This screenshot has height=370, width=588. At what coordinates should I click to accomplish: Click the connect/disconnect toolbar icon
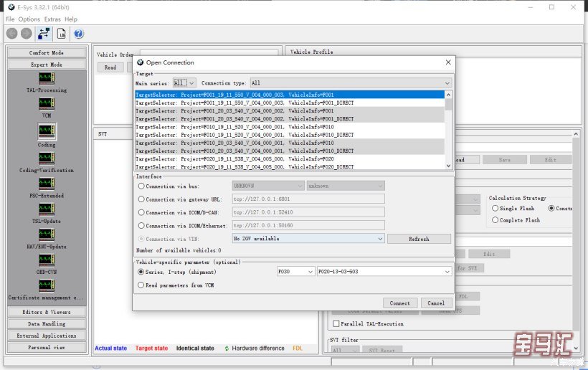(x=44, y=34)
